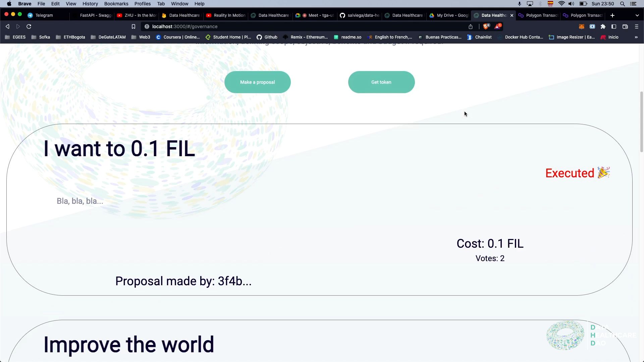Image resolution: width=644 pixels, height=362 pixels.
Task: Open the Window menu
Action: click(179, 4)
